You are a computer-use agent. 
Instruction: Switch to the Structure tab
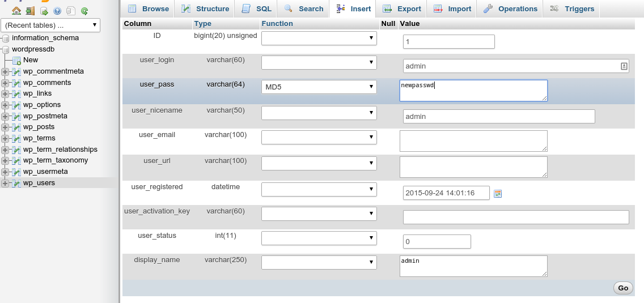(x=205, y=8)
